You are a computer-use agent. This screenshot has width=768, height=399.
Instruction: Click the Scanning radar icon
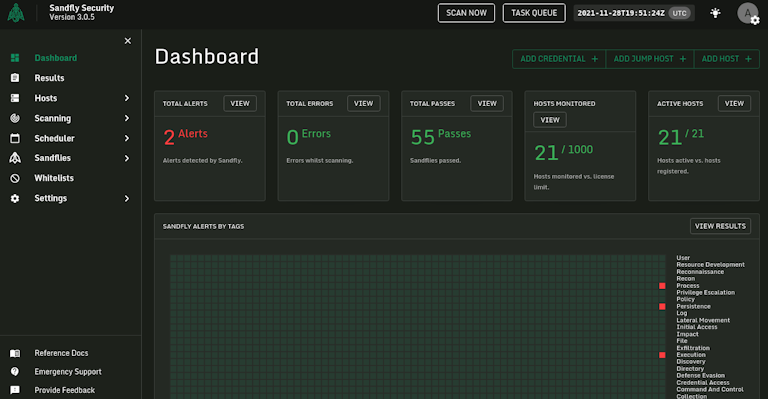click(15, 118)
